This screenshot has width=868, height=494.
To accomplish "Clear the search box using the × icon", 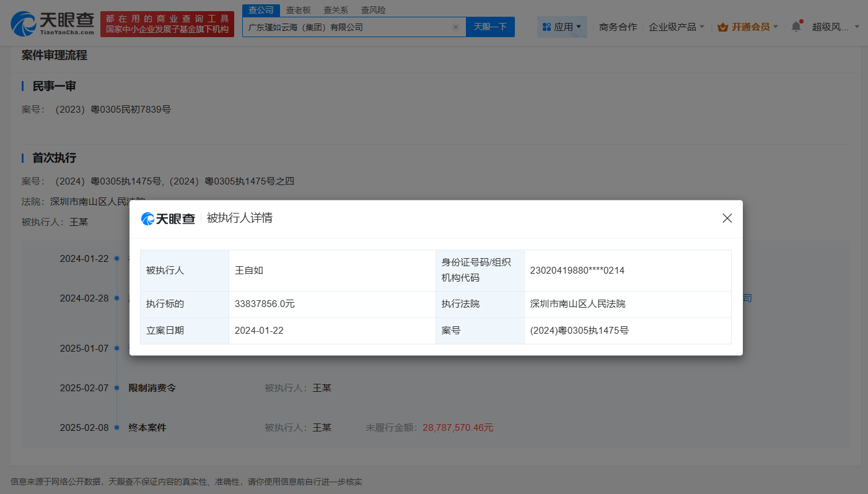I will [x=456, y=27].
